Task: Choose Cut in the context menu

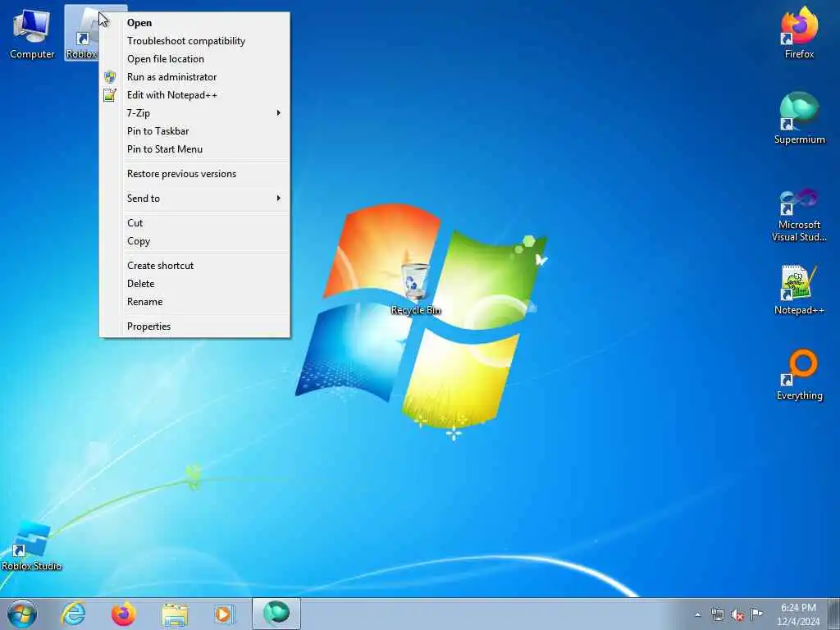Action: pyautogui.click(x=195, y=223)
